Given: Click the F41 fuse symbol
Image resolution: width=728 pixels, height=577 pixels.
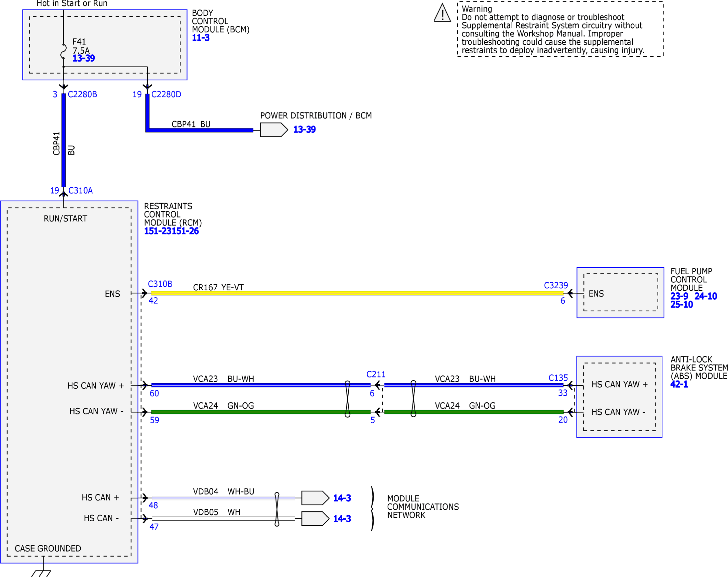Looking at the screenshot, I should tap(64, 51).
